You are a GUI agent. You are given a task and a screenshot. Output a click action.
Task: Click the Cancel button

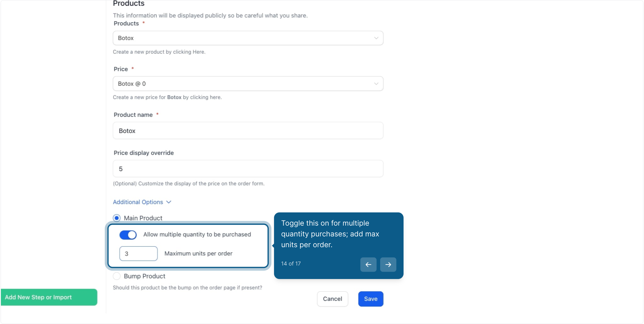(332, 299)
